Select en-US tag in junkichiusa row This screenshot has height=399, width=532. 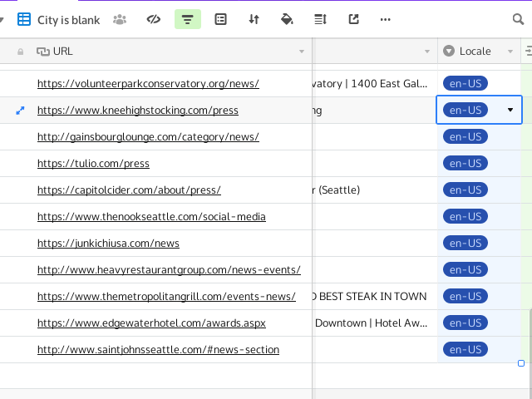click(x=465, y=243)
